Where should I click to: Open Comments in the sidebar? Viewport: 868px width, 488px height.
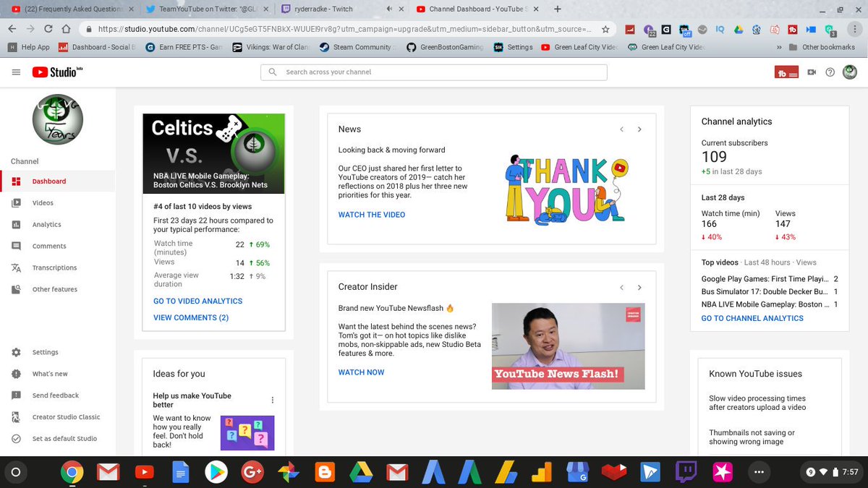click(57, 247)
